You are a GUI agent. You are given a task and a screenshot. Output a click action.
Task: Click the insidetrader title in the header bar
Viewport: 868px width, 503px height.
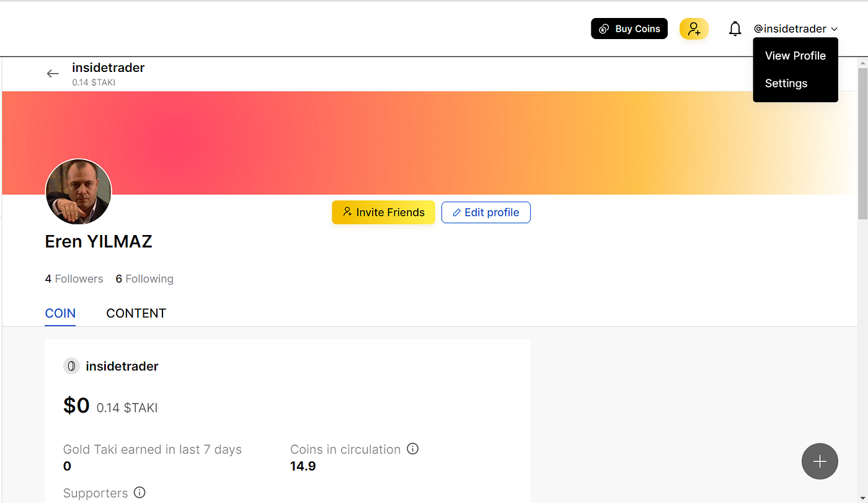click(108, 68)
